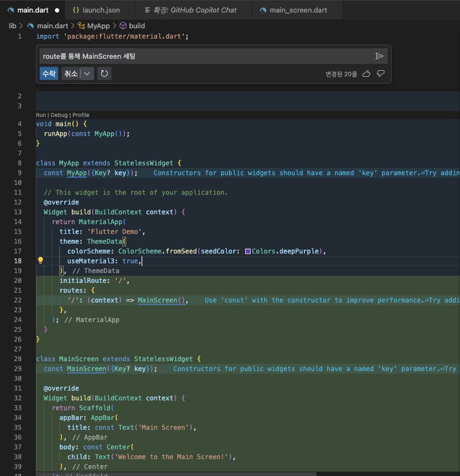
Task: Click the MyApp class icon in breadcrumb
Action: [82, 26]
